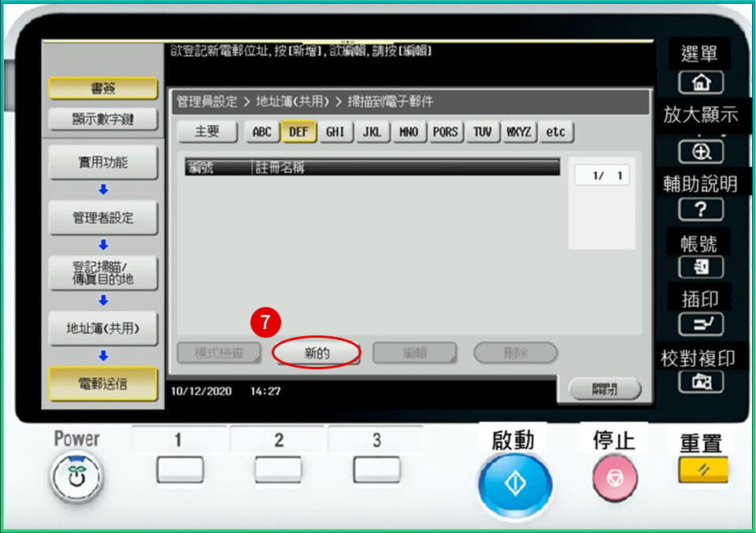Select the ABC index tab
This screenshot has height=533, width=756.
coord(261,132)
